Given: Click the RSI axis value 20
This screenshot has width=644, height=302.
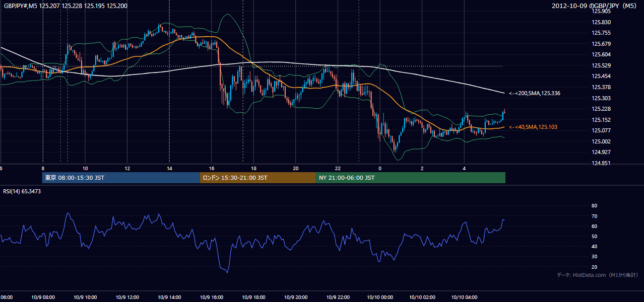Looking at the screenshot, I should (x=594, y=267).
